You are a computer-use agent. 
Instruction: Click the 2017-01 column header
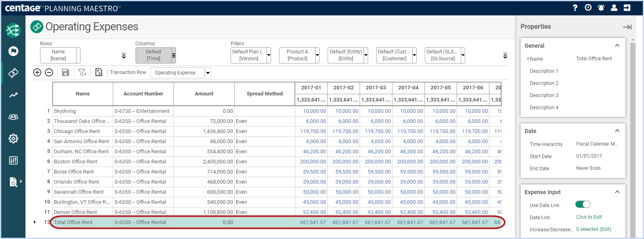(x=311, y=88)
